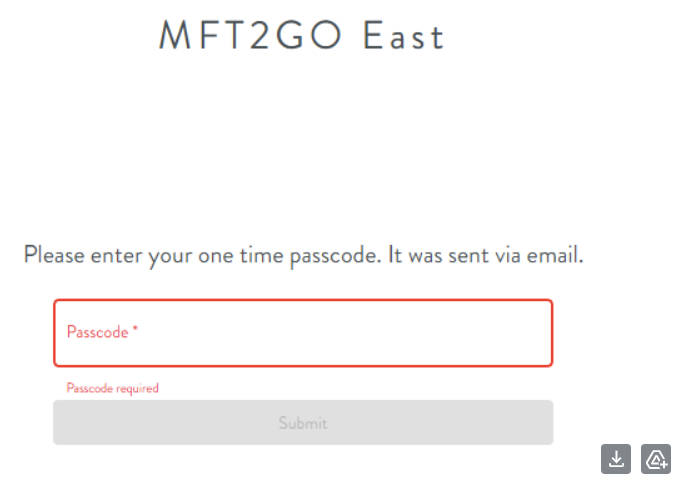Click the download icon button
698x481 pixels.
click(x=617, y=459)
